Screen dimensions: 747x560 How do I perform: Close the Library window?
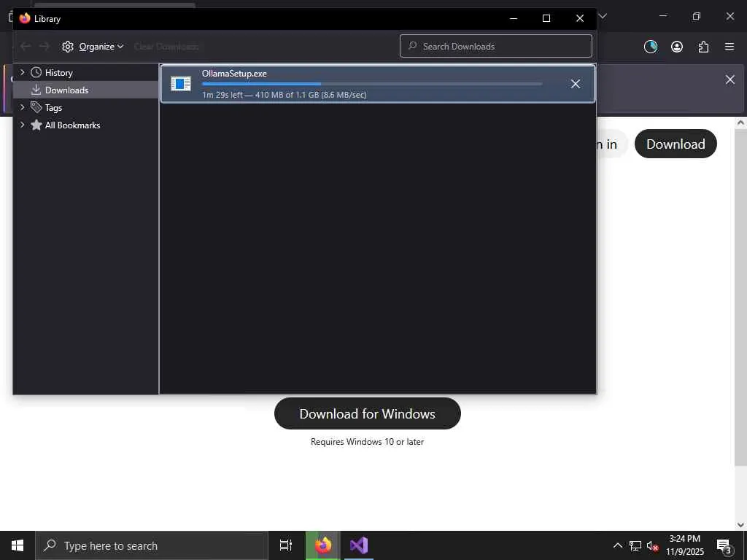580,18
